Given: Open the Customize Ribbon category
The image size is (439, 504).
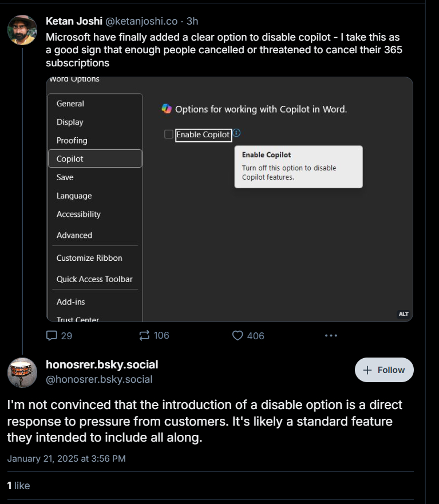Looking at the screenshot, I should (x=95, y=258).
